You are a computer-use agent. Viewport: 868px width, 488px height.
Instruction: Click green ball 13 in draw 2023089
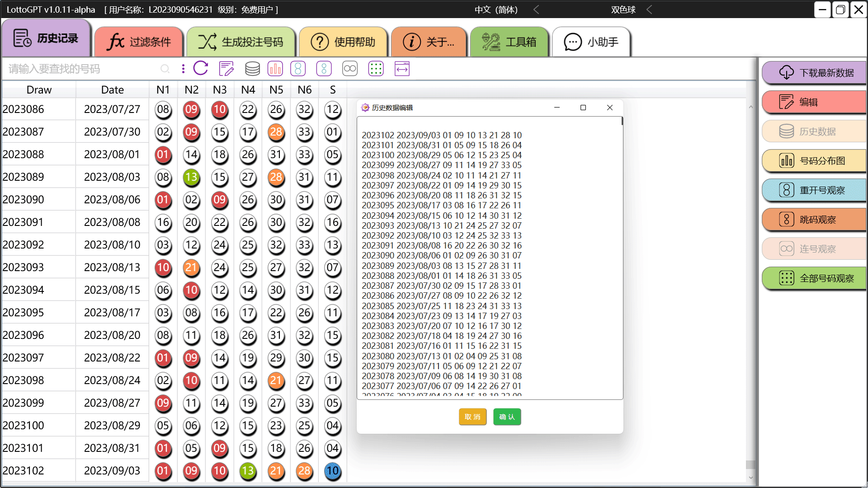pyautogui.click(x=191, y=177)
